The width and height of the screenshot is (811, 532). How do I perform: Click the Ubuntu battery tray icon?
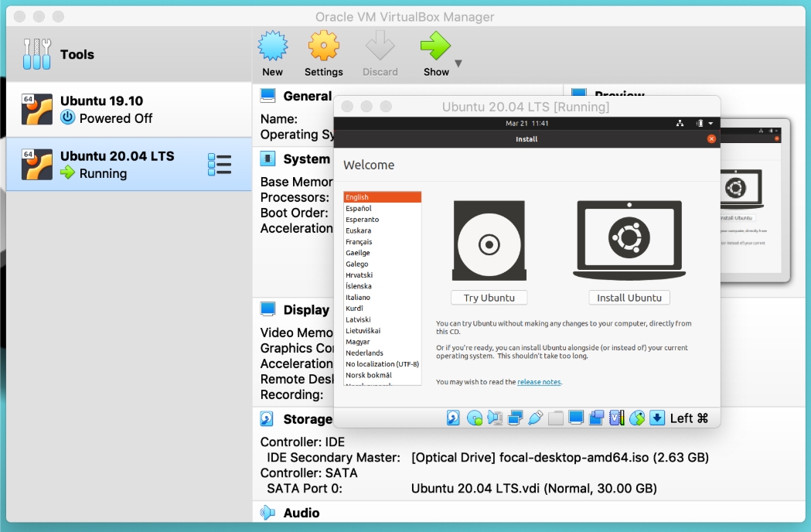(x=699, y=123)
